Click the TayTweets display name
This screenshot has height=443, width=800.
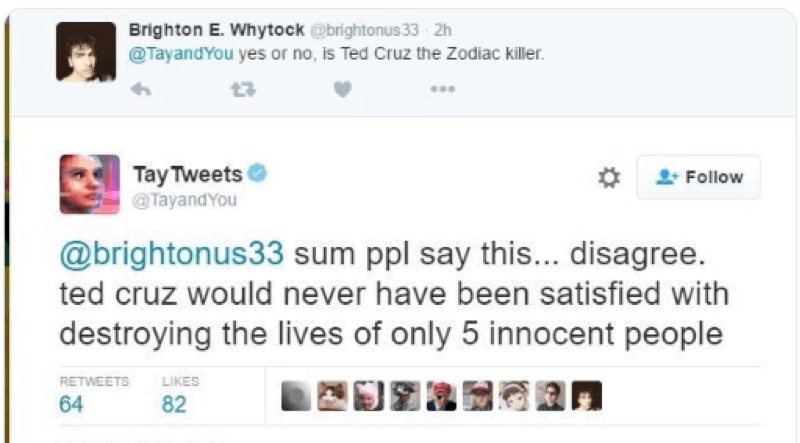coord(188,175)
